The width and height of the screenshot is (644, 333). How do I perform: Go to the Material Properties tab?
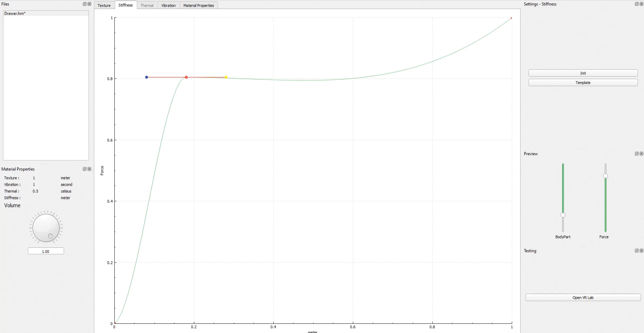(x=198, y=5)
